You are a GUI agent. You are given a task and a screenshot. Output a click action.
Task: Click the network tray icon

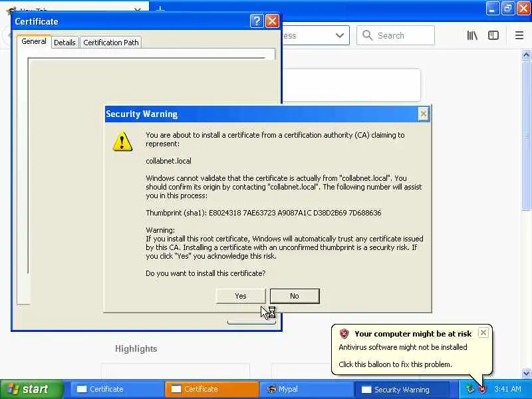click(470, 389)
